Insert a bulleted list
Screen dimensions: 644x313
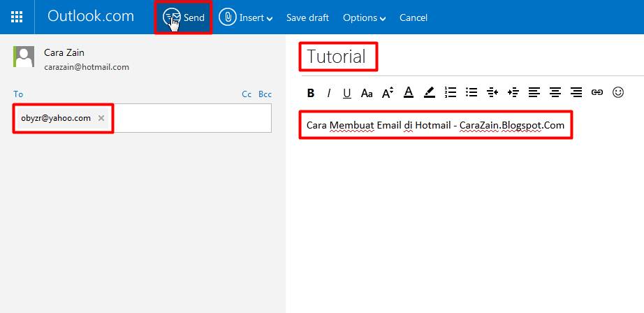point(471,92)
